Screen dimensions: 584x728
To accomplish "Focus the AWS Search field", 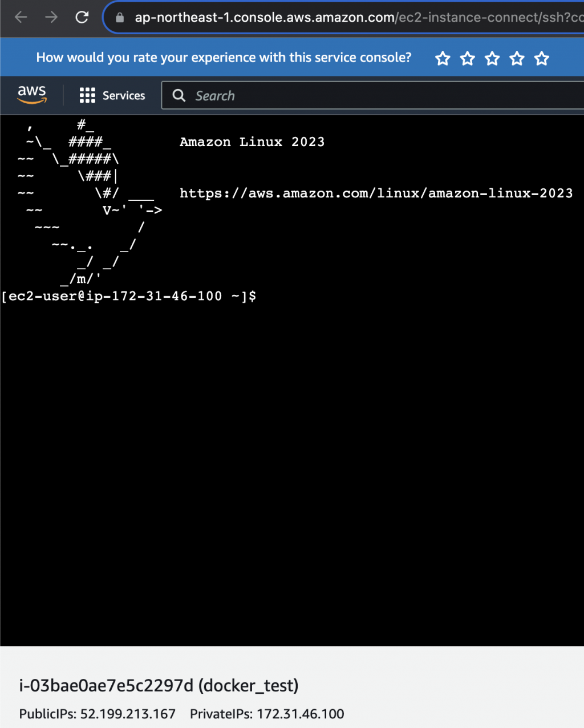I will (x=373, y=95).
